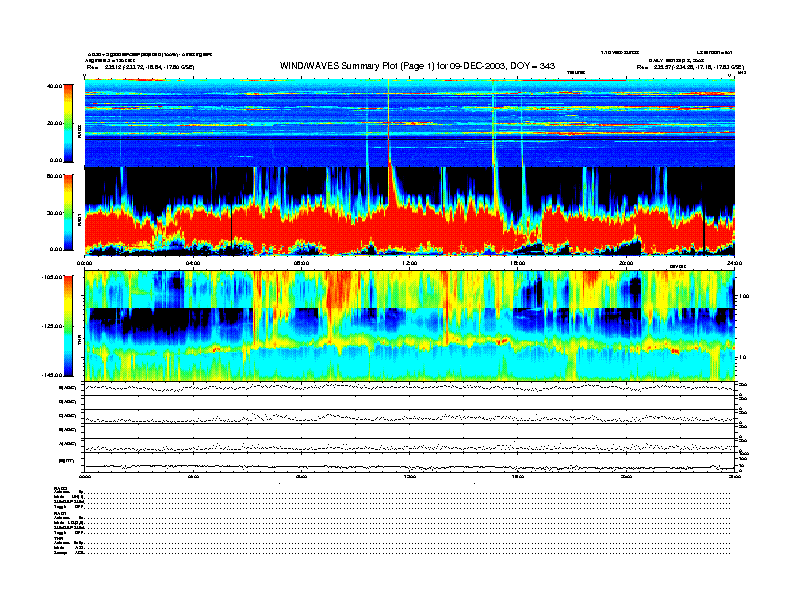The width and height of the screenshot is (792, 612).
Task: Click the 20:00 tick label below RAD1 panel
Action: click(x=626, y=263)
